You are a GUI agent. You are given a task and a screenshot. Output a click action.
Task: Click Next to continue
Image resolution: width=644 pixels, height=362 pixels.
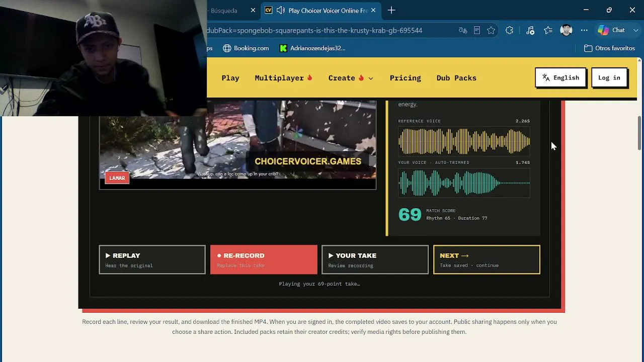point(487,259)
